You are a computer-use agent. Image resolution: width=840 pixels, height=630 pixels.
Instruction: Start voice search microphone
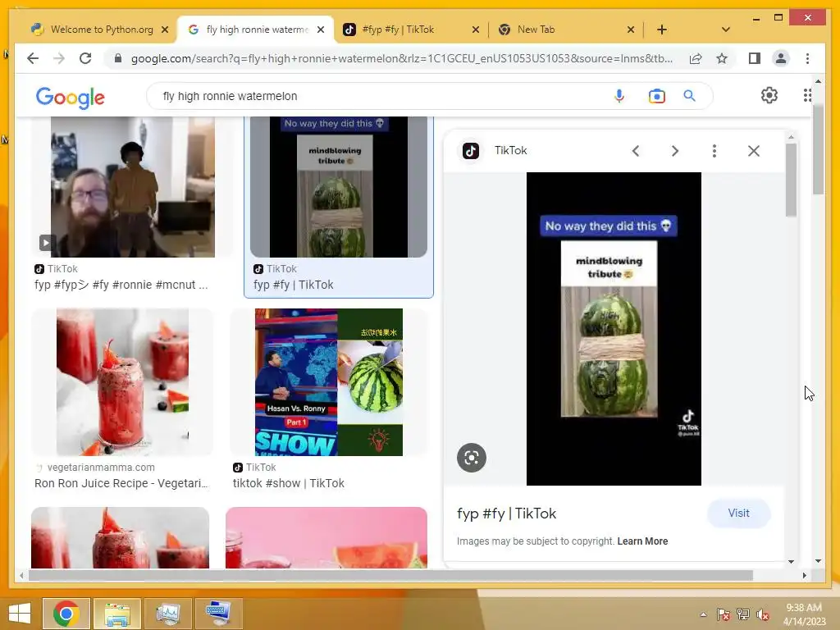click(x=619, y=96)
